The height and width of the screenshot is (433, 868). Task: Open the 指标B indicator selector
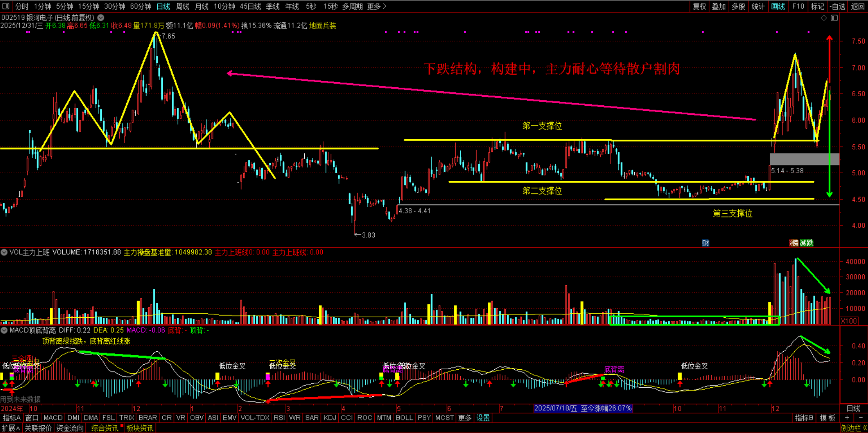tap(804, 418)
